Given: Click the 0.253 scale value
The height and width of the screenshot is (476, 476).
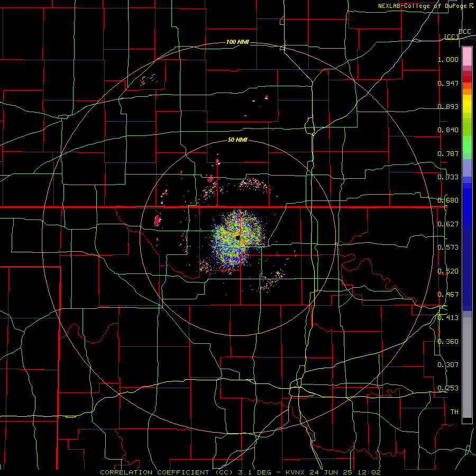Looking at the screenshot, I should [448, 388].
